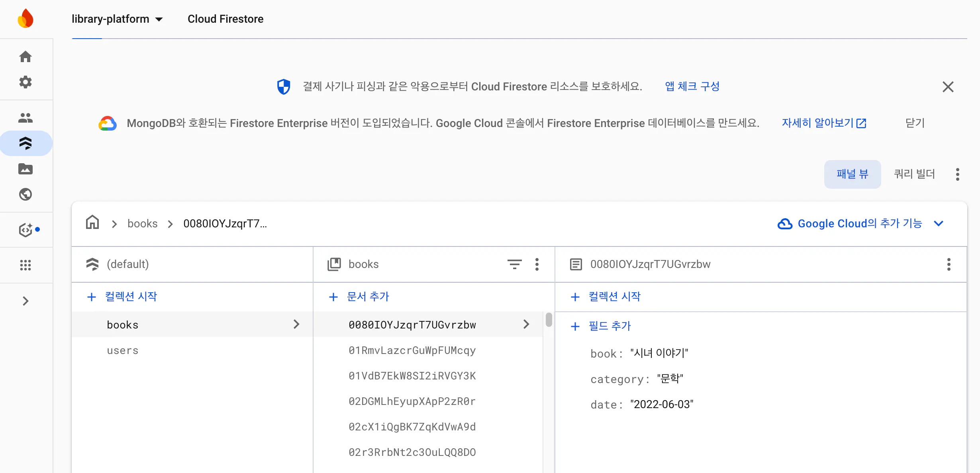Open the Firebase console home

(25, 57)
